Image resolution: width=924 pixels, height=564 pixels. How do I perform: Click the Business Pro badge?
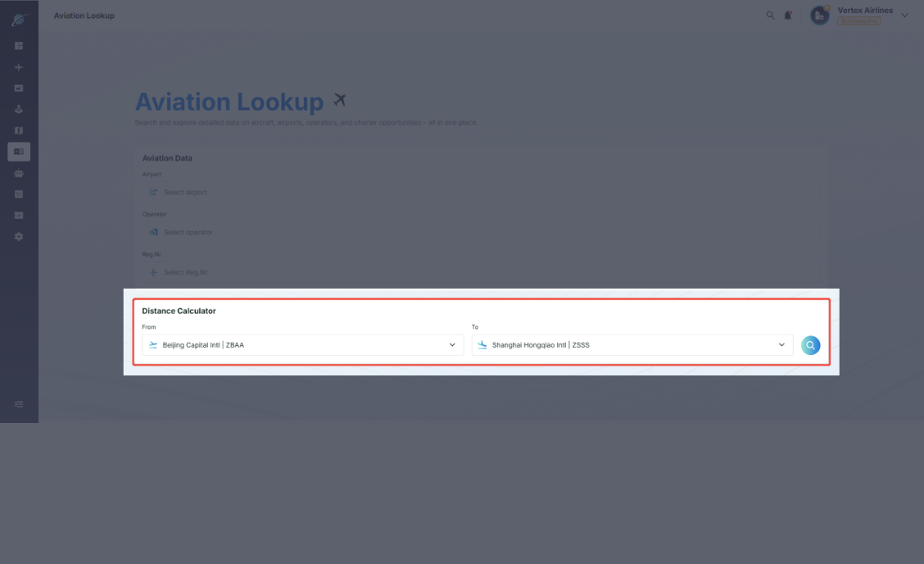pyautogui.click(x=858, y=21)
